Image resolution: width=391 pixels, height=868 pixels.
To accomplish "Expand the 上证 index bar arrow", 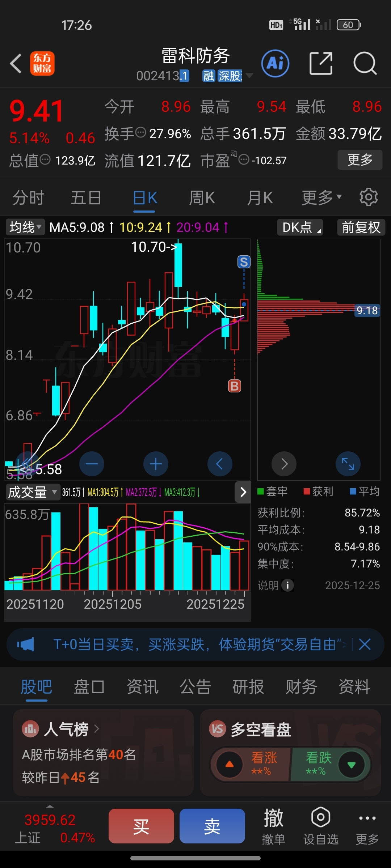I will [50, 807].
